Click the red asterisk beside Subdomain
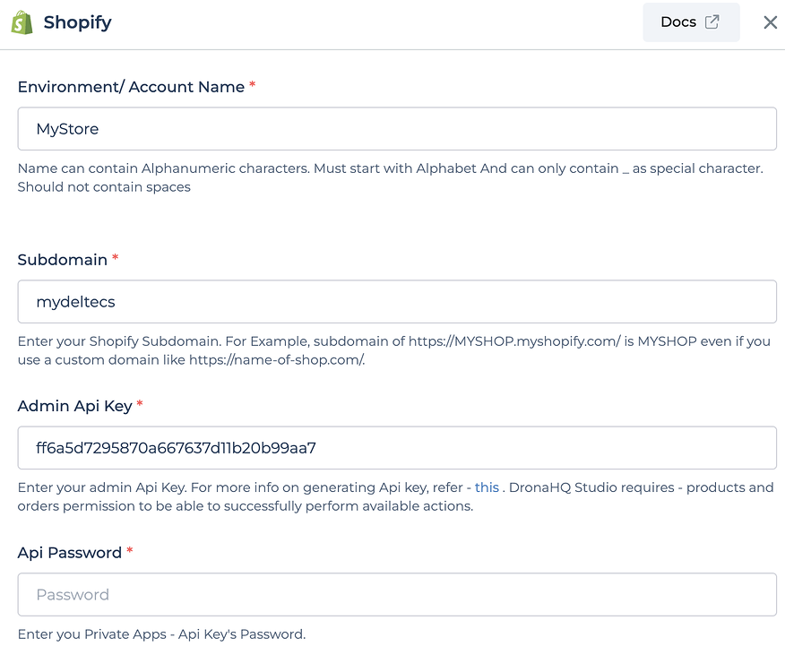The height and width of the screenshot is (672, 785). (x=115, y=257)
